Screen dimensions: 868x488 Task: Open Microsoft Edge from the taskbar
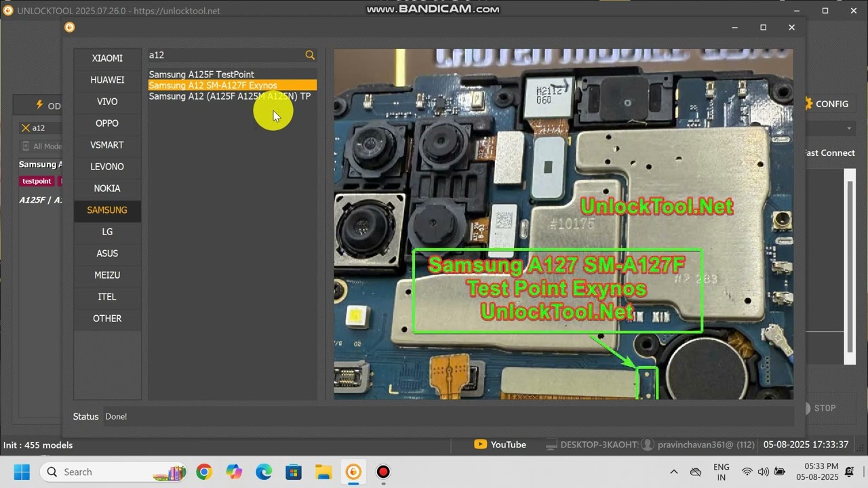coord(264,472)
